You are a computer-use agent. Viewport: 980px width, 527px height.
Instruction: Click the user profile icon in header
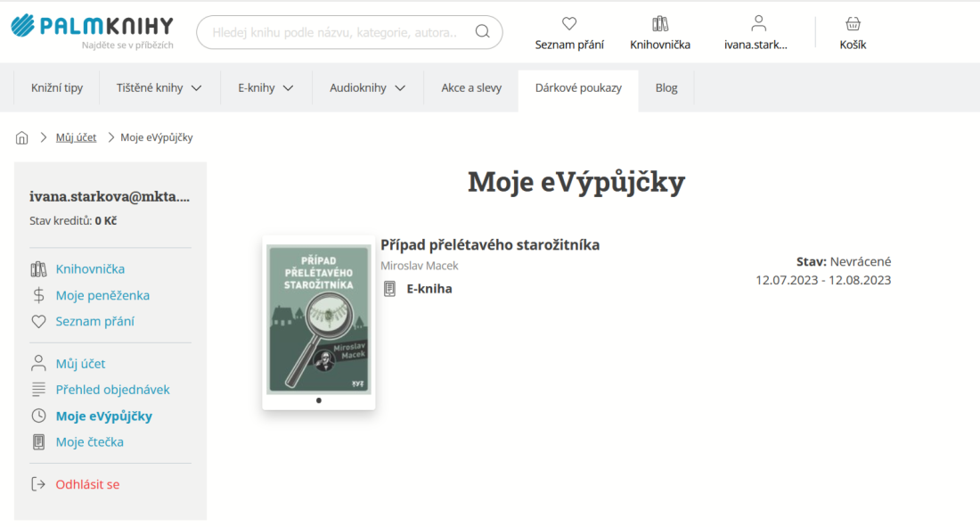tap(758, 23)
